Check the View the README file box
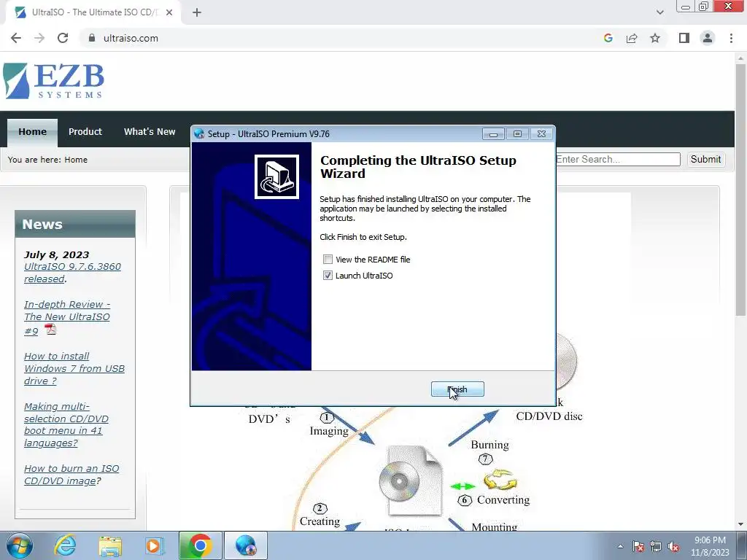The height and width of the screenshot is (560, 747). click(x=328, y=260)
